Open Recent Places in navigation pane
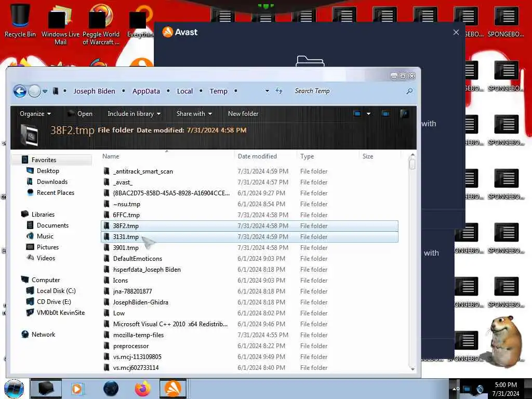 55,192
